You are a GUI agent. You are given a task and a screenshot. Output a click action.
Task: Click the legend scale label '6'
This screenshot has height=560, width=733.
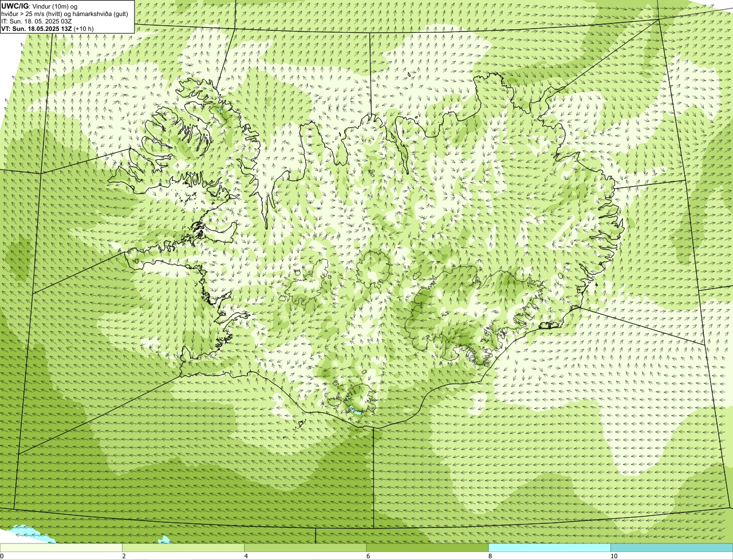click(x=368, y=556)
